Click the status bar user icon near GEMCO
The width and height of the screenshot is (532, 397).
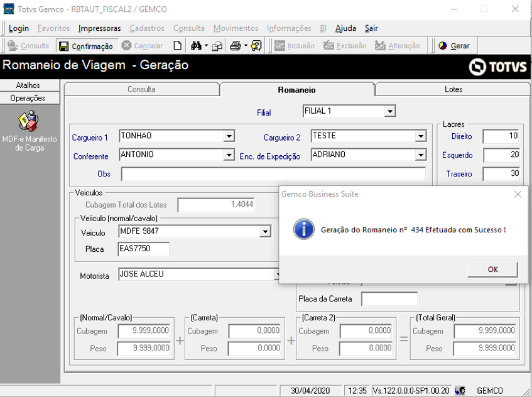tap(460, 391)
